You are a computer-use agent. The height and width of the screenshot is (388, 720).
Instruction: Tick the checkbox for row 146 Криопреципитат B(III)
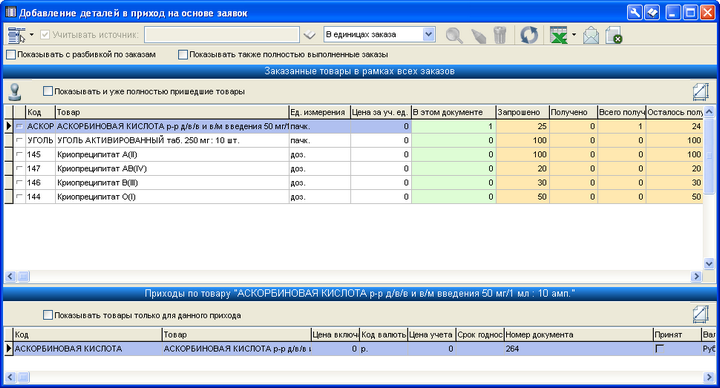19,182
